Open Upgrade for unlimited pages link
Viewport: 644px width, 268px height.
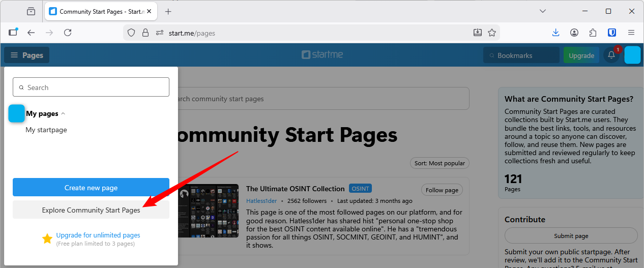click(x=98, y=235)
